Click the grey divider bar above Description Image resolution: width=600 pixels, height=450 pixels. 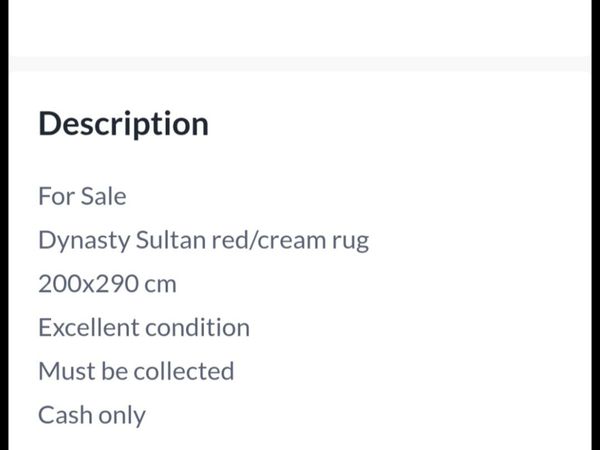(300, 64)
